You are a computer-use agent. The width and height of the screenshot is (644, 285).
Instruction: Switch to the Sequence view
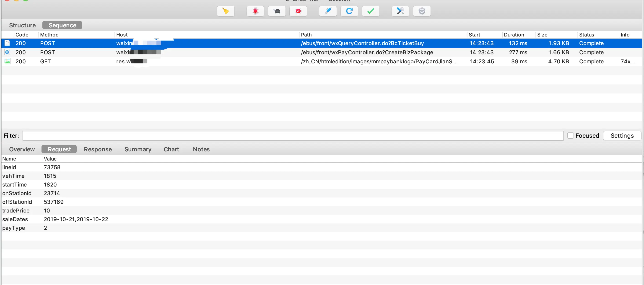click(x=62, y=25)
